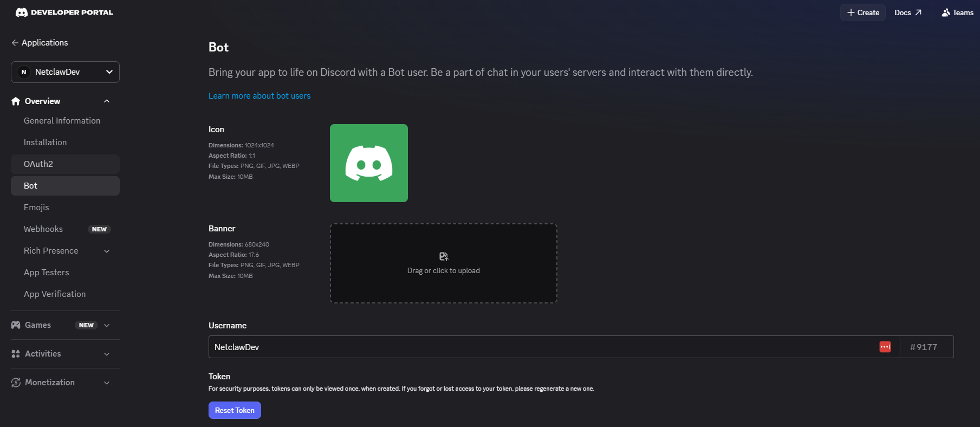Click the Activities label in the sidebar
The image size is (980, 427).
click(x=43, y=354)
